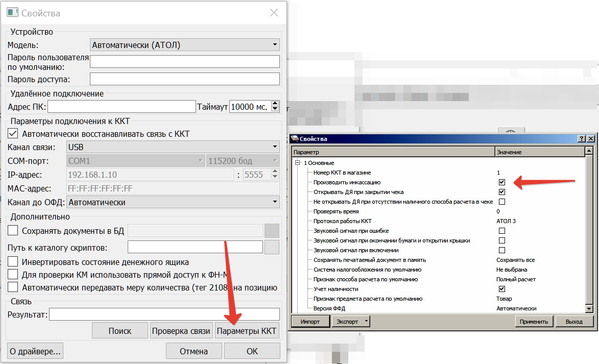Screen dimensions: 599x364
Task: Enable Звуковой сигнал при ошибке
Action: [502, 231]
